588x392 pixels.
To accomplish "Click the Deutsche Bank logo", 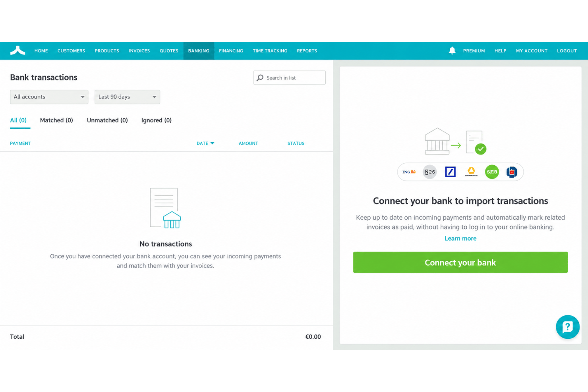I will 450,172.
